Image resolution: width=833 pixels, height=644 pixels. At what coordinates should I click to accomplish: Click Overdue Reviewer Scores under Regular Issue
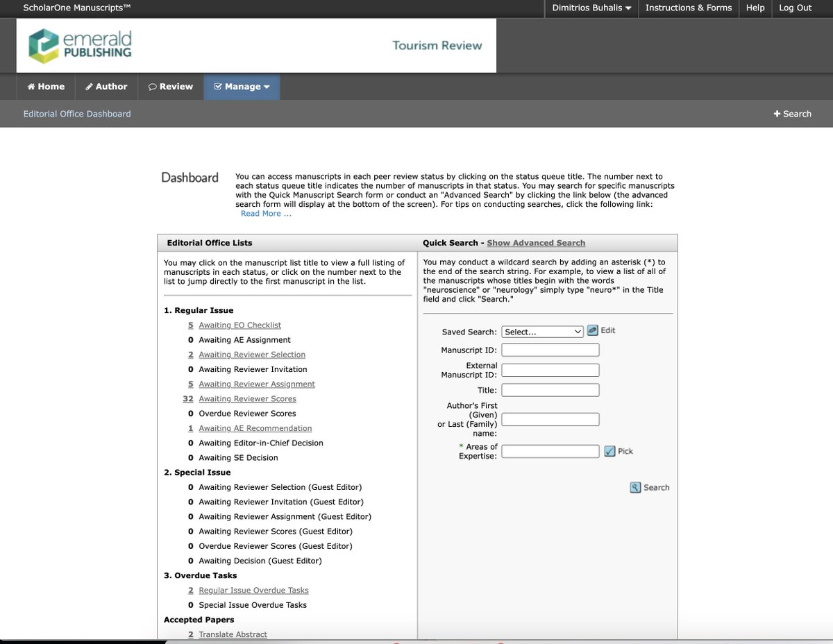click(x=247, y=414)
